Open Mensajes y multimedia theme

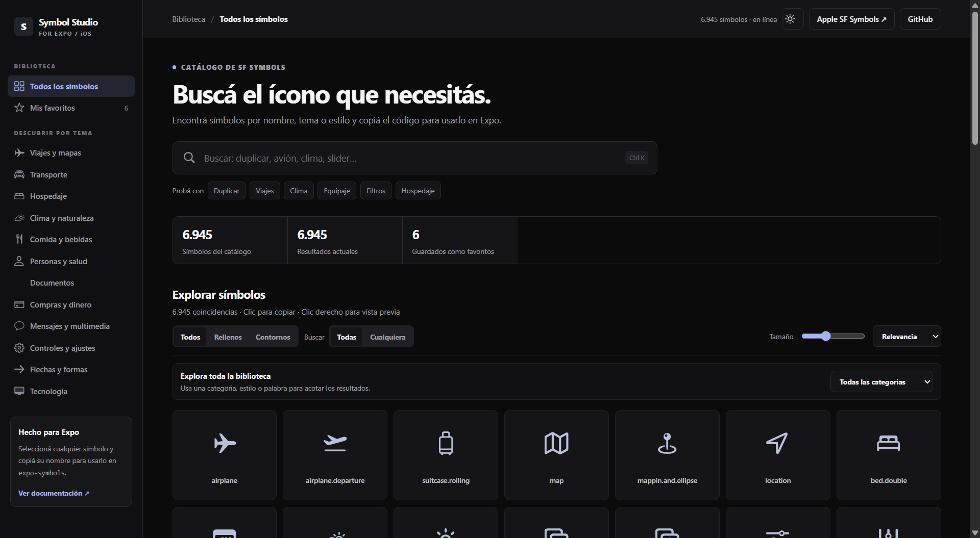coord(71,326)
